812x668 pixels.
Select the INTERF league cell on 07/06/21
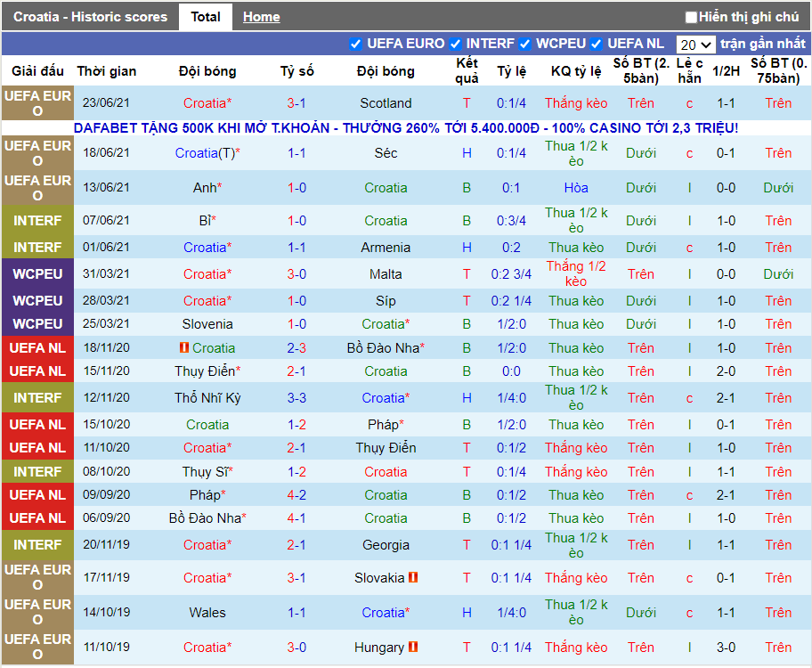(x=37, y=221)
